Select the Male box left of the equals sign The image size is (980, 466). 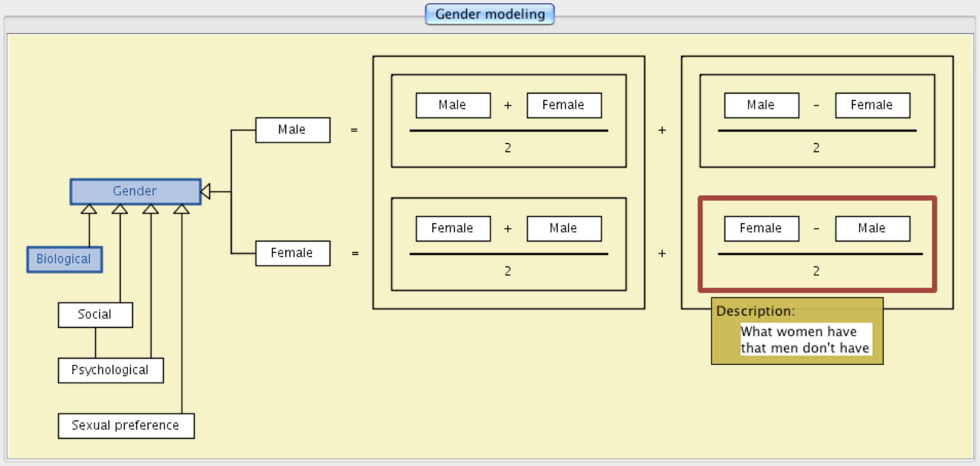click(293, 130)
